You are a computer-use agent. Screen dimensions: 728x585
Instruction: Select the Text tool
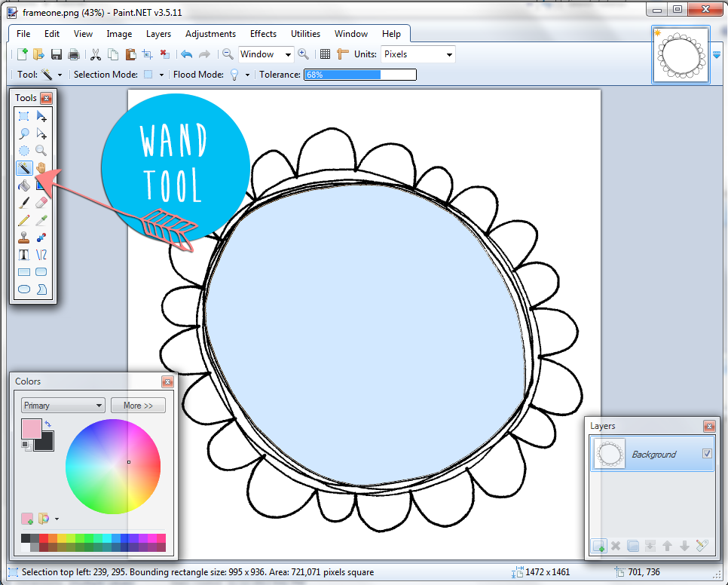click(x=23, y=254)
